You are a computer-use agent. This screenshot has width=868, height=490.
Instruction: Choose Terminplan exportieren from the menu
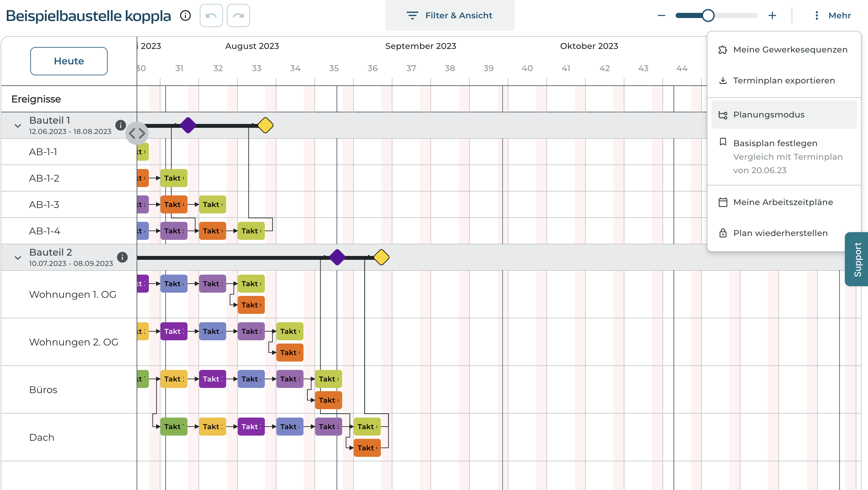[784, 81]
